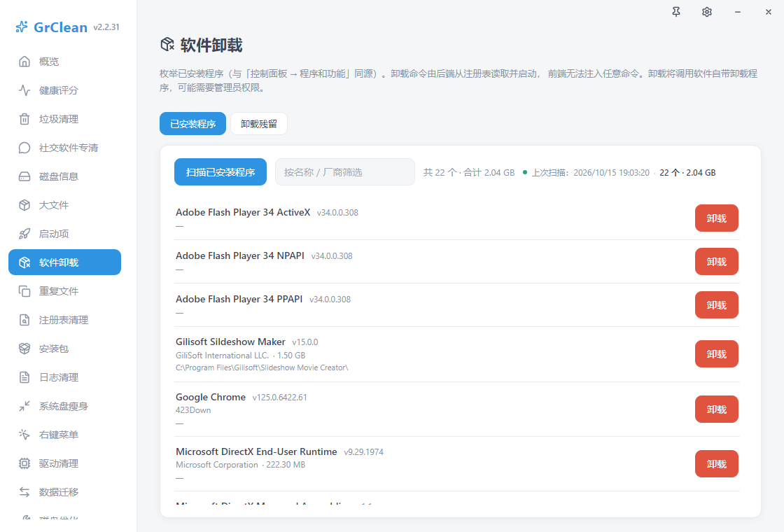Open the 数据迁移 swap arrows icon

[x=24, y=492]
